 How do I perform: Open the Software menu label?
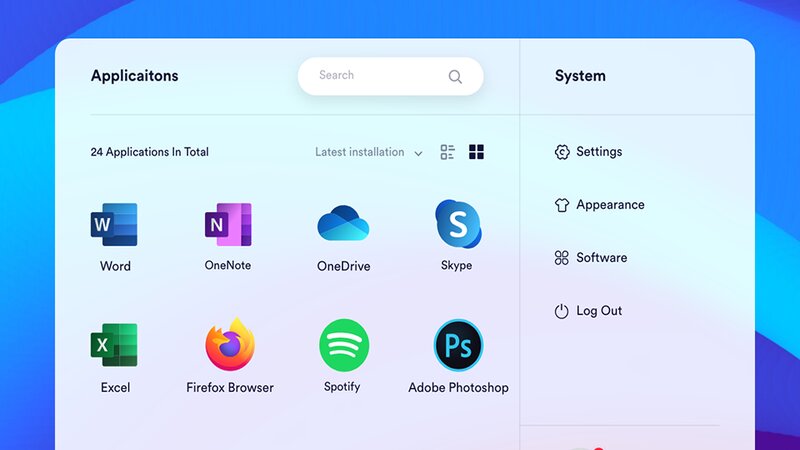(602, 258)
